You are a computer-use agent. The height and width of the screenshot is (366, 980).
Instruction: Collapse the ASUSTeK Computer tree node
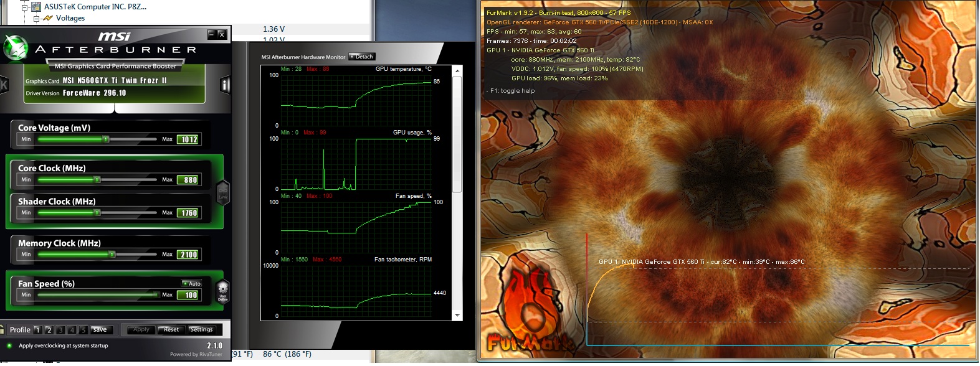click(x=25, y=7)
